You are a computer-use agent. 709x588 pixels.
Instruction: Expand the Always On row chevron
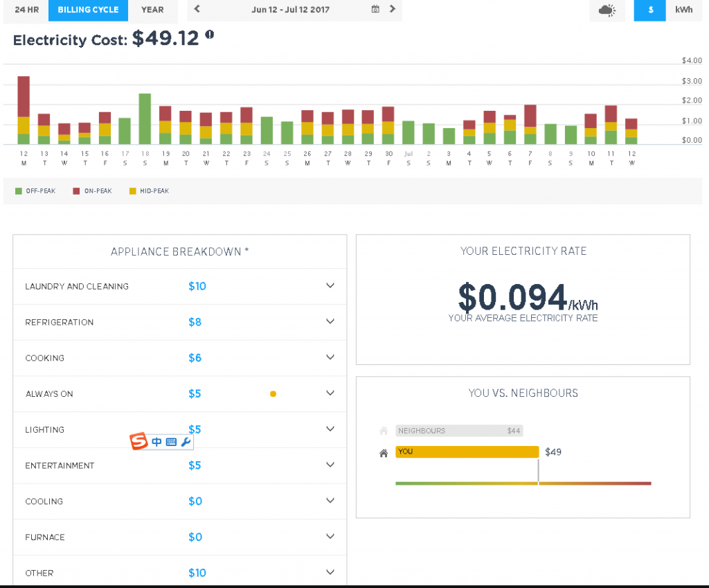tap(330, 393)
